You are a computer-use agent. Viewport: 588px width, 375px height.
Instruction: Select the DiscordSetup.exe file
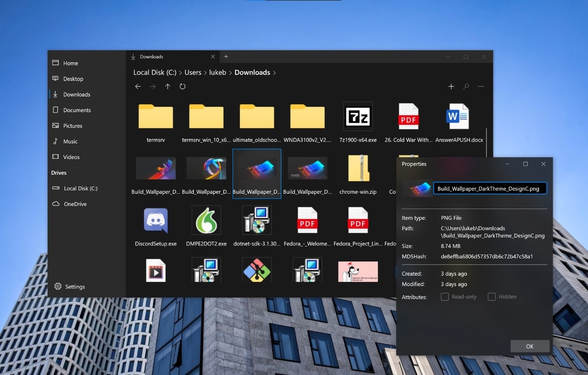[156, 221]
